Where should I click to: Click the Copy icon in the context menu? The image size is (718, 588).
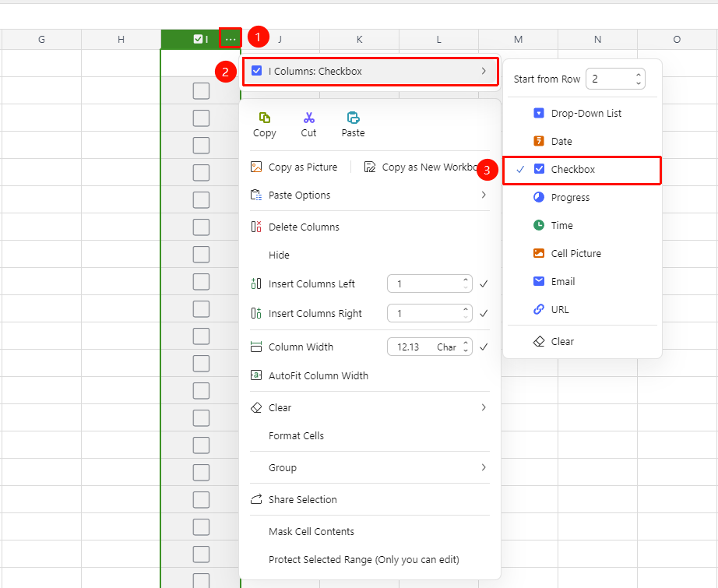pos(265,118)
